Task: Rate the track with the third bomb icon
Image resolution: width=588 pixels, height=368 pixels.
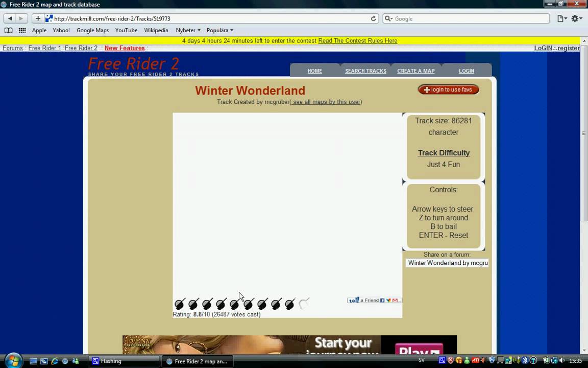Action: click(207, 304)
